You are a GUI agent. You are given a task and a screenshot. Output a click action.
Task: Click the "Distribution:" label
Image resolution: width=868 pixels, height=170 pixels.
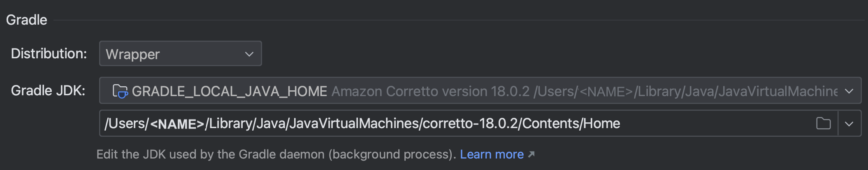(49, 54)
